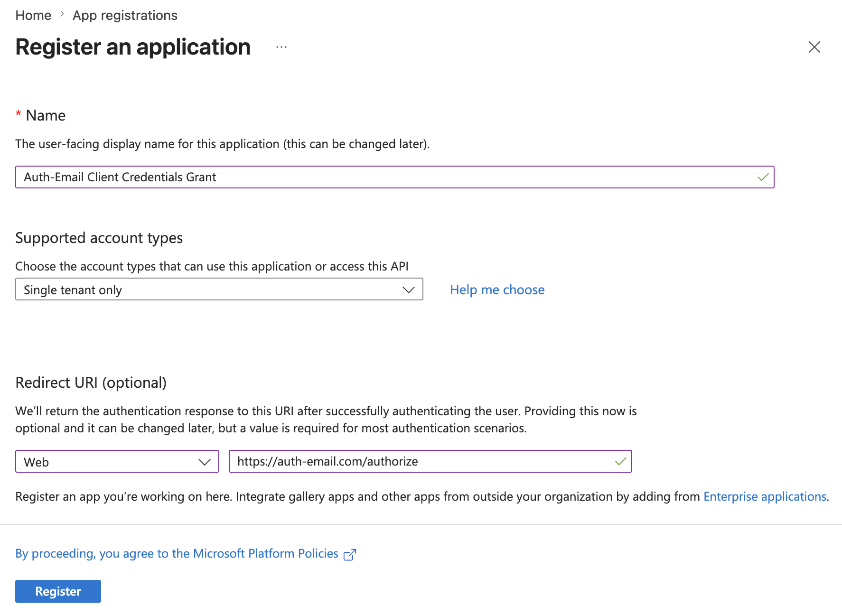This screenshot has height=616, width=842.
Task: Close the Register an application pane
Action: point(814,47)
